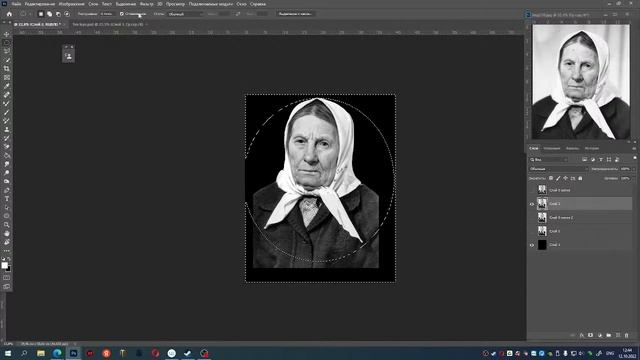Choose New Selection mode icon

(41, 14)
